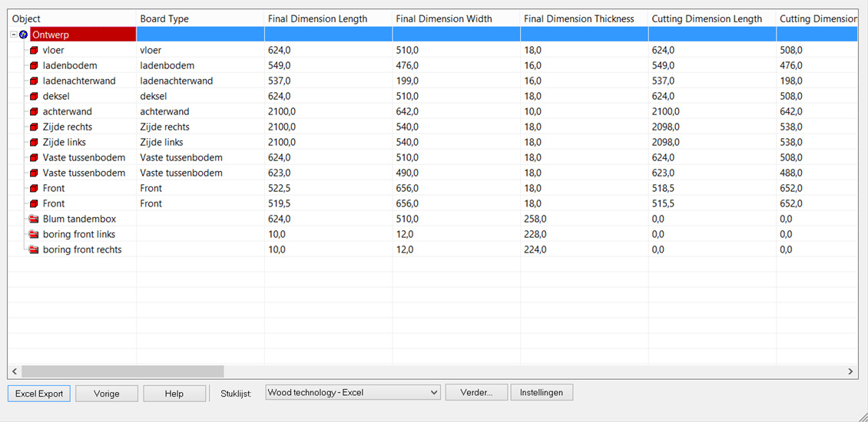Click the icon next to deksel row
868x422 pixels.
pyautogui.click(x=34, y=96)
